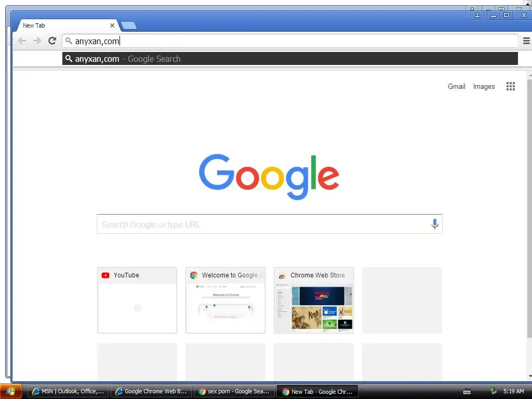Screen dimensions: 532x399
Task: Click the scrollbar down arrow
Action: coord(529,376)
